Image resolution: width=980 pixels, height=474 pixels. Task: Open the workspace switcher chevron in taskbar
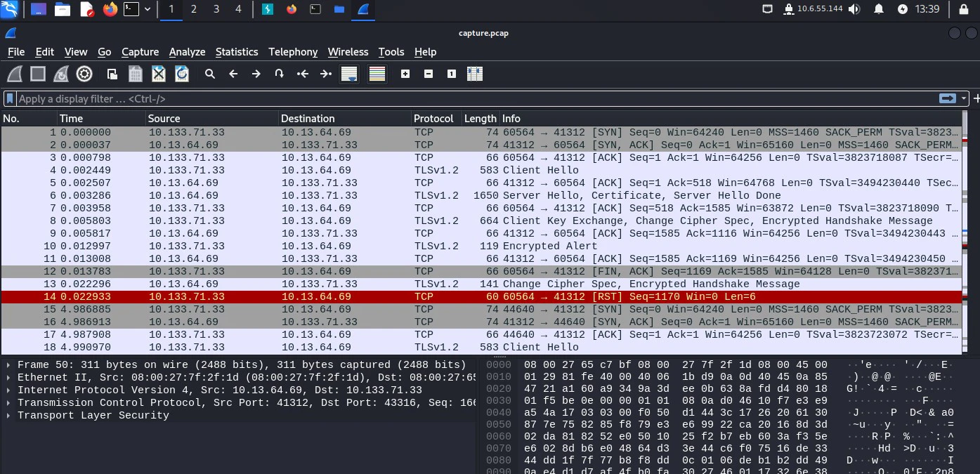pos(146,10)
